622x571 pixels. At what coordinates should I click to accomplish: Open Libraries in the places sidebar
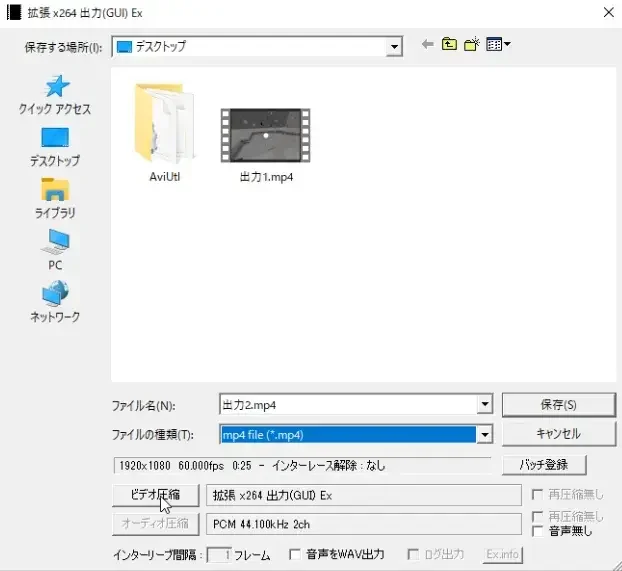coord(55,198)
